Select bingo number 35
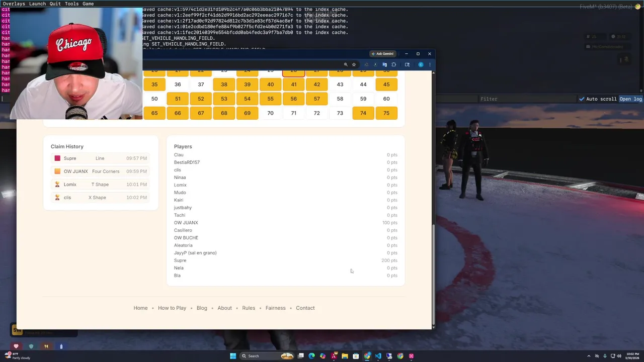The height and width of the screenshot is (362, 644). tap(154, 84)
